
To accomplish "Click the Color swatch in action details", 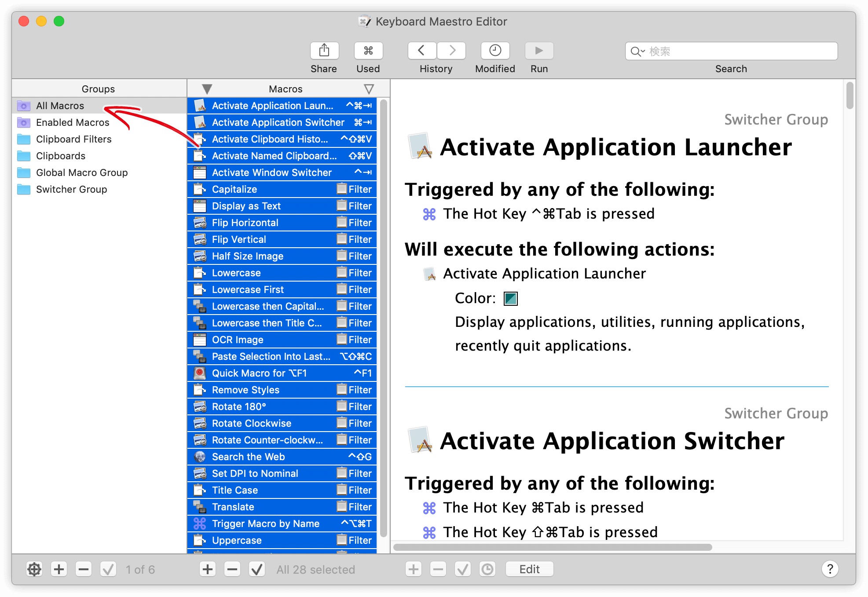I will 510,299.
